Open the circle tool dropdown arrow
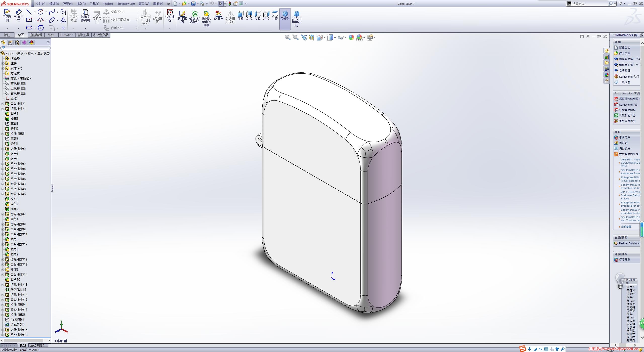 (x=46, y=12)
